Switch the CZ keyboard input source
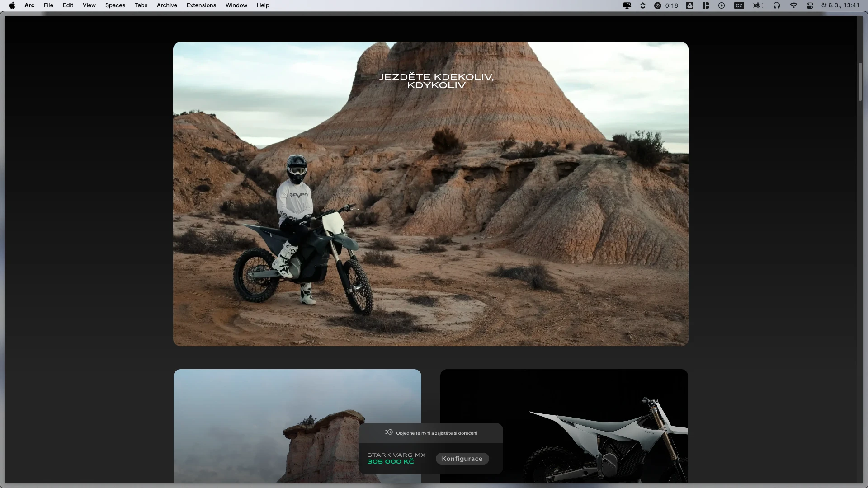Image resolution: width=868 pixels, height=488 pixels. click(739, 5)
